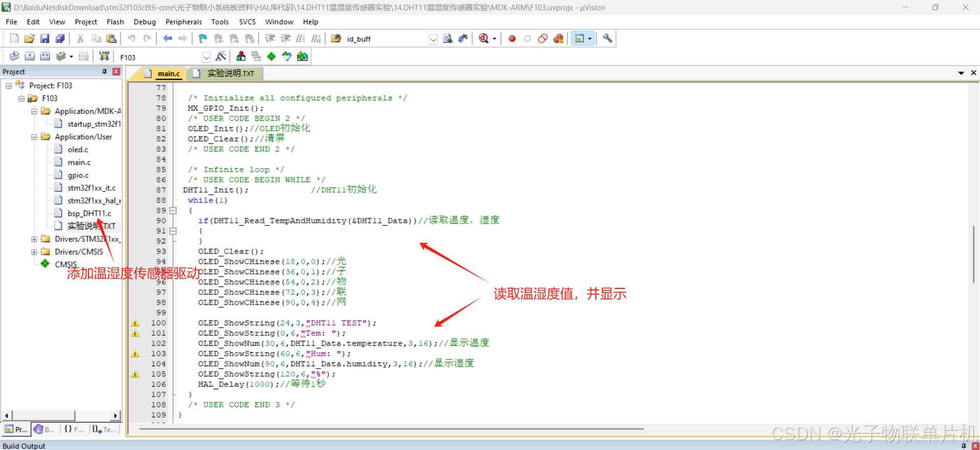Expand the Drivers/CMSIS folder
This screenshot has width=980, height=450.
[34, 252]
